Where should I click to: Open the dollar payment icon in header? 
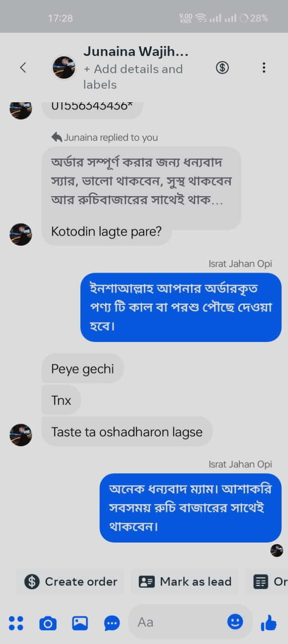click(222, 68)
